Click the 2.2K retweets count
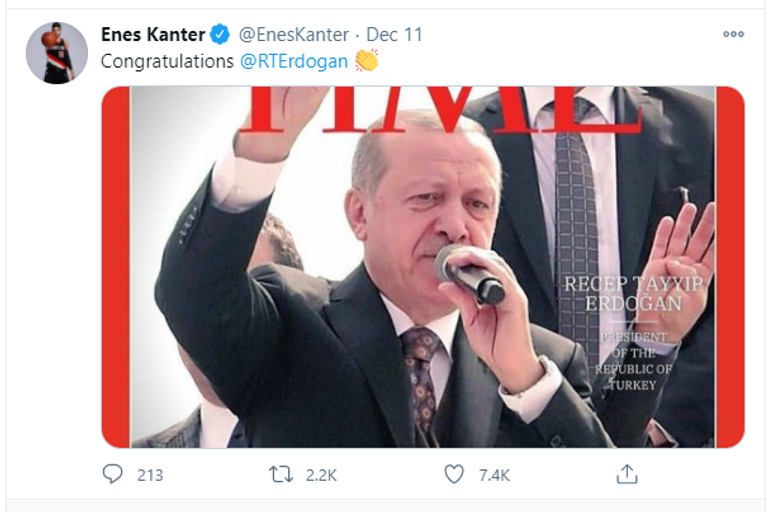This screenshot has width=768, height=512. 323,475
